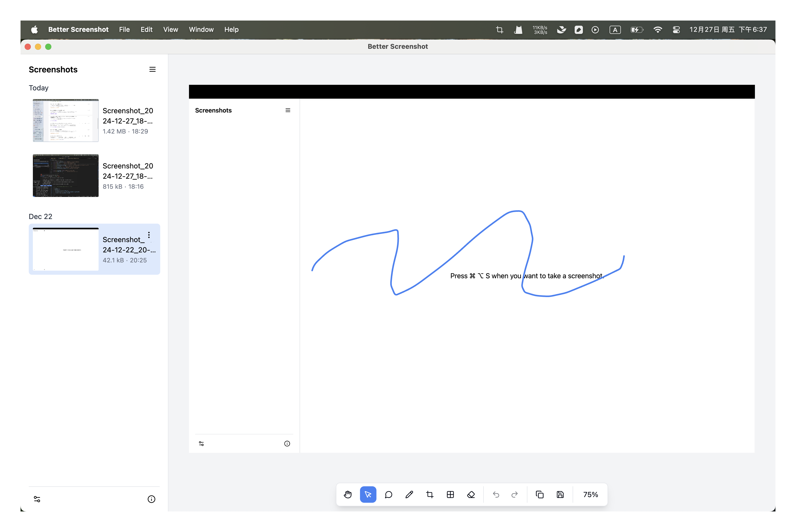Copy the screenshot to clipboard
Image resolution: width=796 pixels, height=532 pixels.
coord(539,494)
